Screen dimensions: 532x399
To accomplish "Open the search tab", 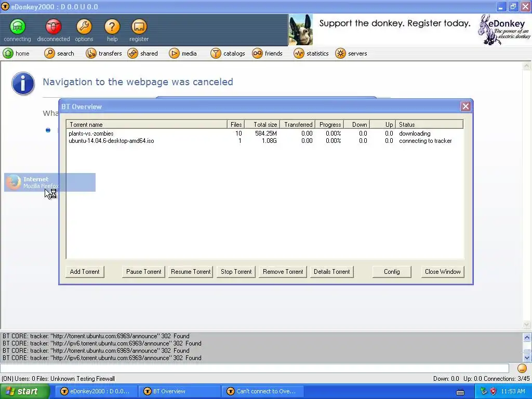I will (x=59, y=54).
